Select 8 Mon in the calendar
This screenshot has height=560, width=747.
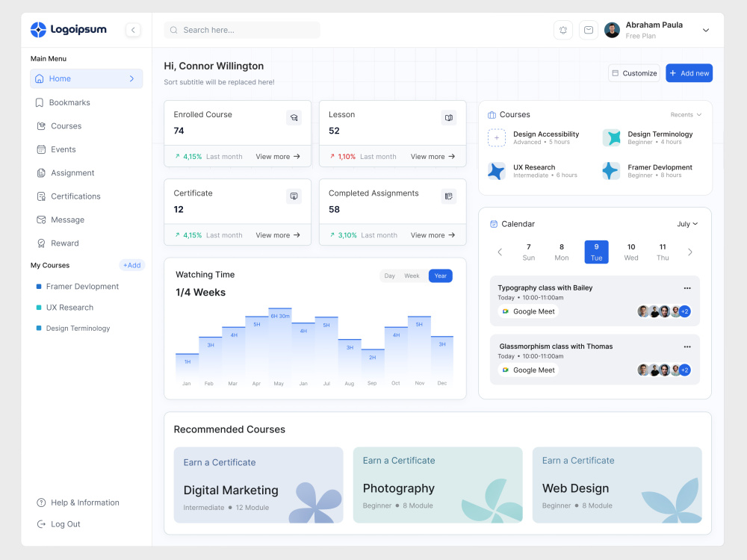[562, 252]
